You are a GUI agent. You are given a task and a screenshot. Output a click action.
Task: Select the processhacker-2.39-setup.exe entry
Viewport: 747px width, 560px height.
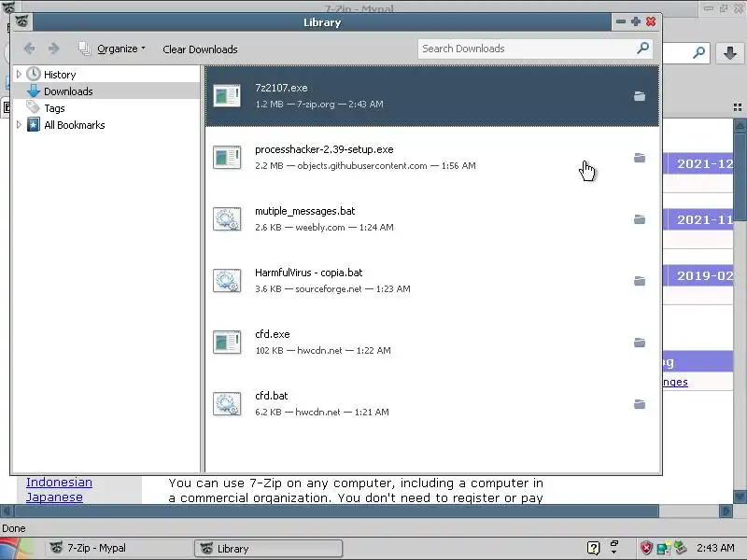[432, 157]
